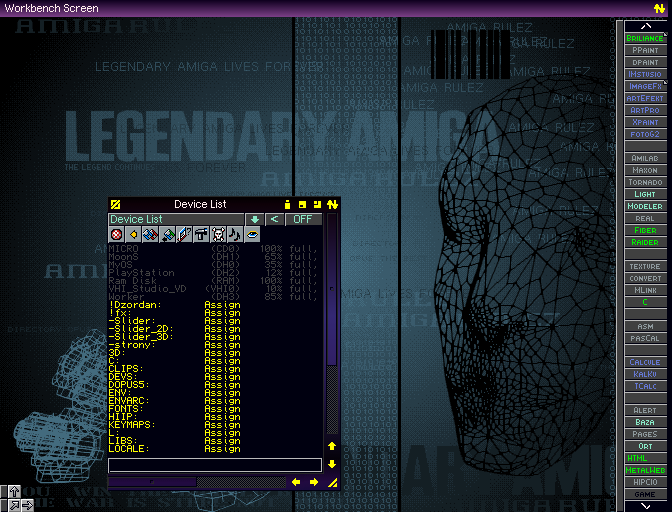672x512 pixels.
Task: Toggle the OFF button in Device List header
Action: pos(303,219)
